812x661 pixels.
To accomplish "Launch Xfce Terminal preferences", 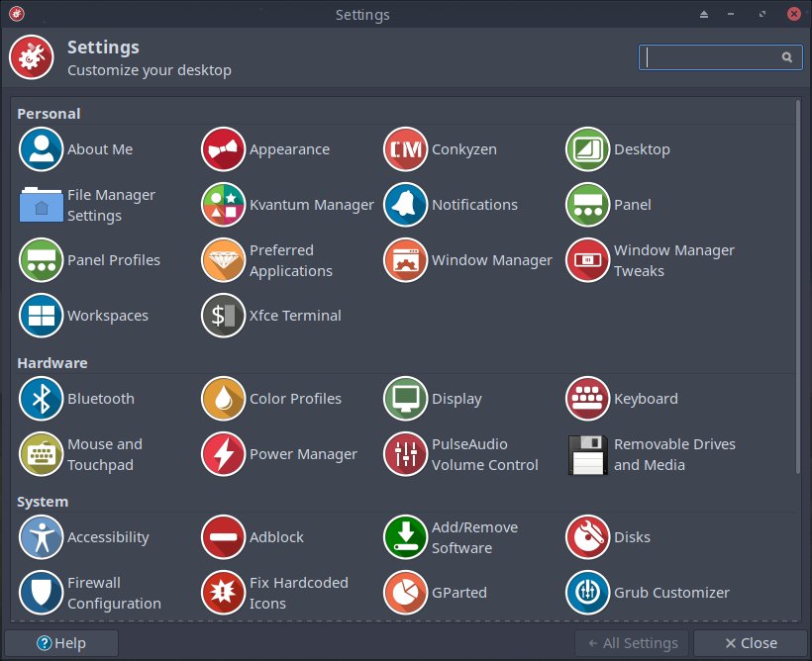I will click(x=223, y=316).
